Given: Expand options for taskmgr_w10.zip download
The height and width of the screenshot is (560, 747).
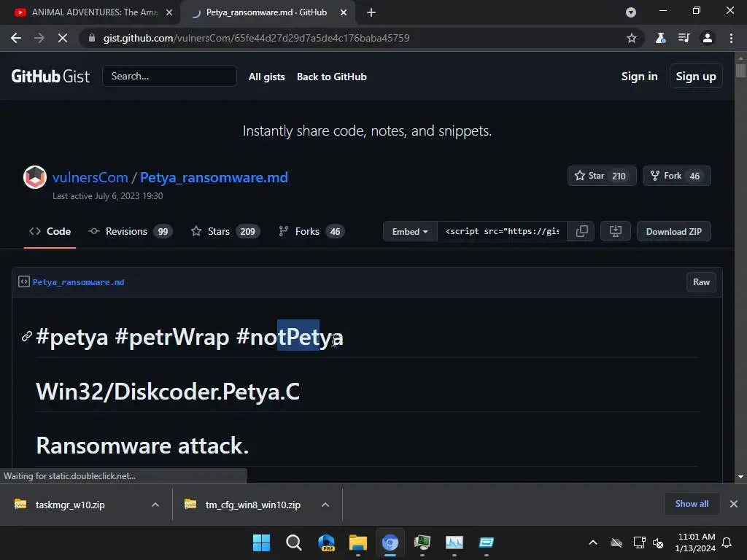Looking at the screenshot, I should [155, 505].
